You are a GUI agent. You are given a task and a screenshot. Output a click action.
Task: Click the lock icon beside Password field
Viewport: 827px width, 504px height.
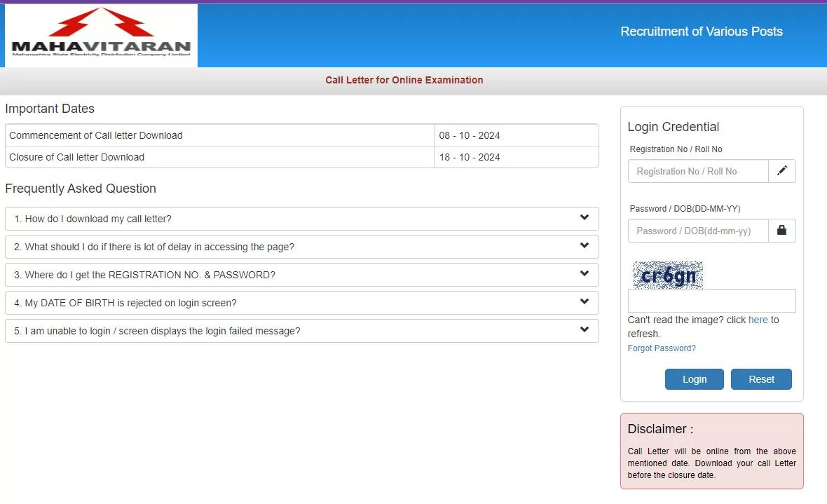click(781, 231)
